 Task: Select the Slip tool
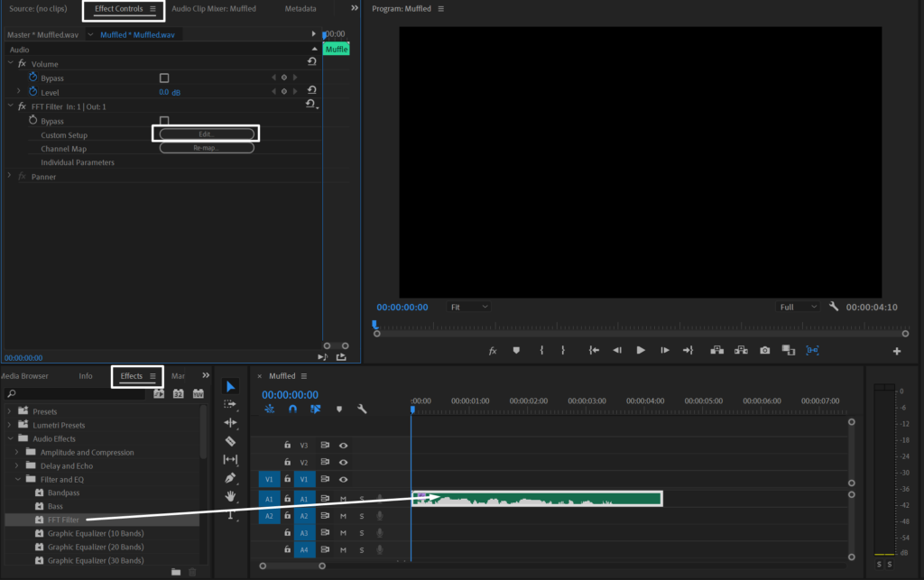point(230,459)
